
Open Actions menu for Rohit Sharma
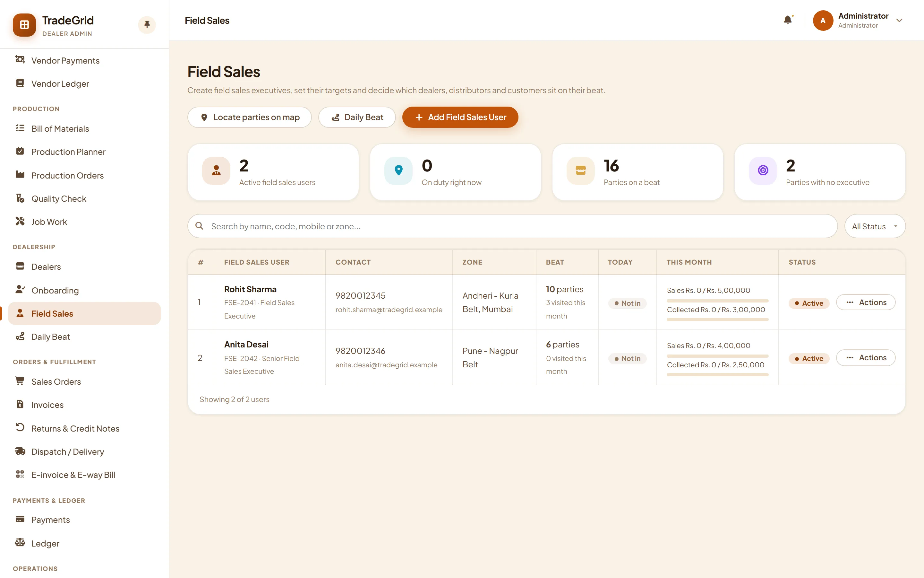(866, 302)
